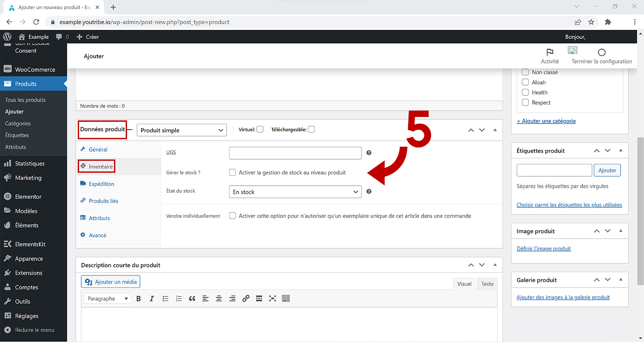The image size is (644, 342).
Task: Enable the Virtuel checkbox
Action: point(260,129)
